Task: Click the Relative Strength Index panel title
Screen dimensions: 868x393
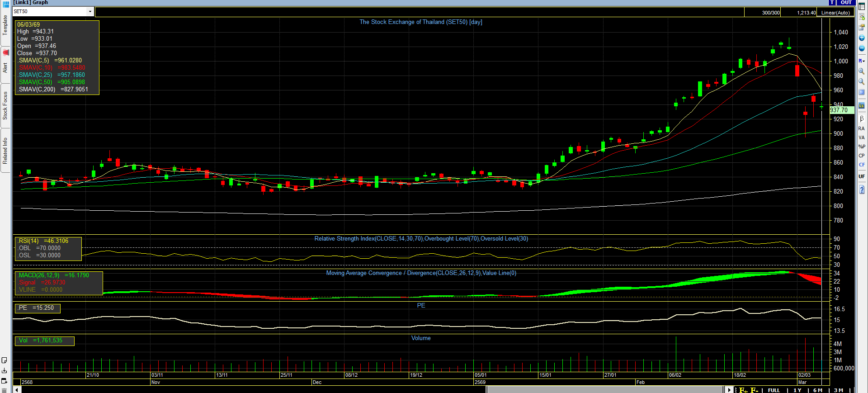Action: tap(421, 238)
